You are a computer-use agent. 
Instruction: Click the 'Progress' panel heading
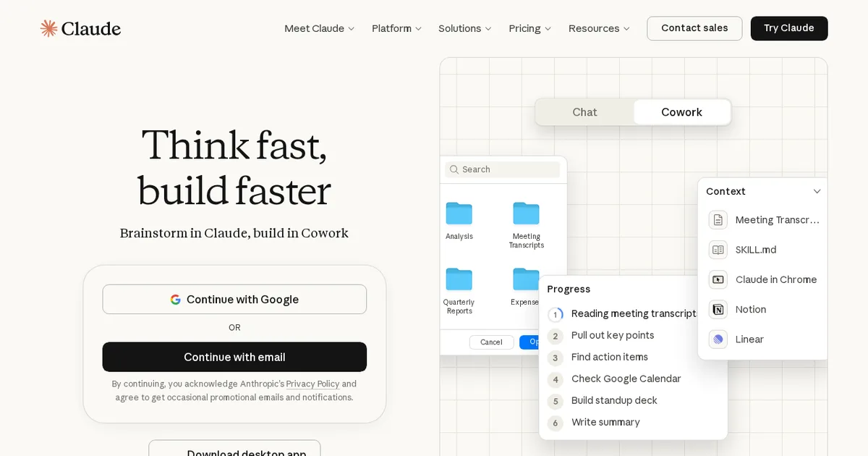coord(569,290)
